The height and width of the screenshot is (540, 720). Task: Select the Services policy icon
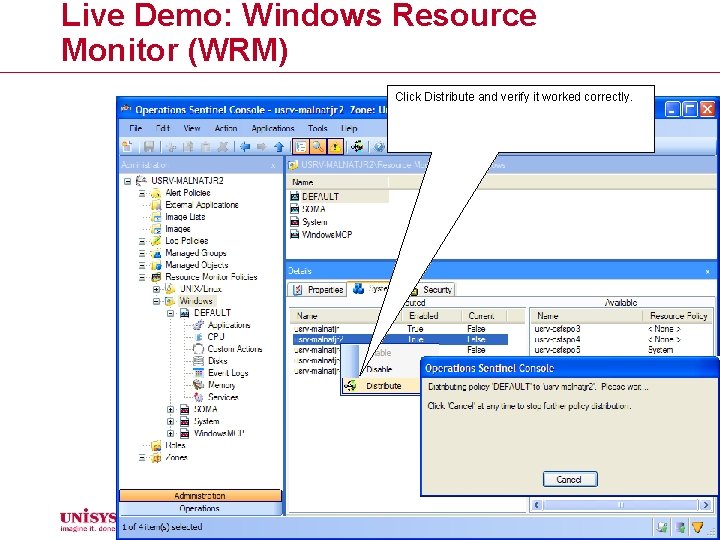[198, 397]
